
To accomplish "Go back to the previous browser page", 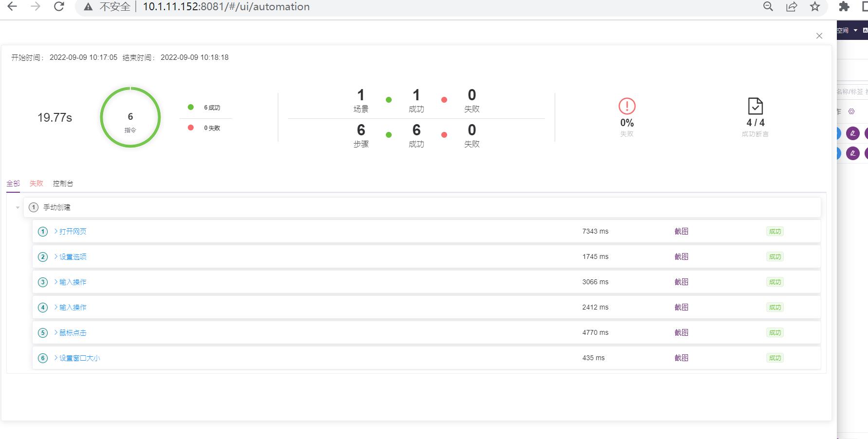I will (12, 6).
